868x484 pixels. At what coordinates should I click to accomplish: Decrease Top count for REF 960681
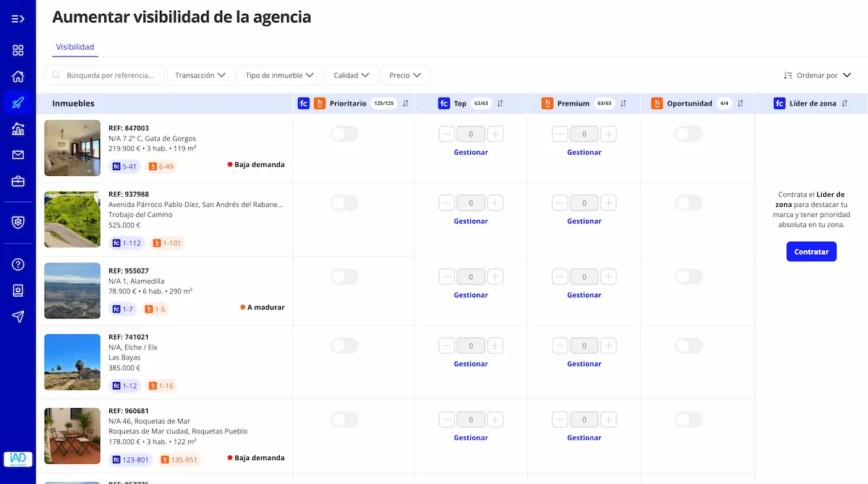[x=447, y=420]
